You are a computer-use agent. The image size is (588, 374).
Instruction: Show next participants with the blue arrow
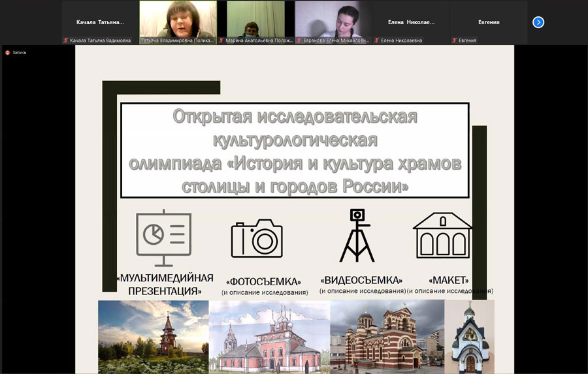click(x=538, y=22)
